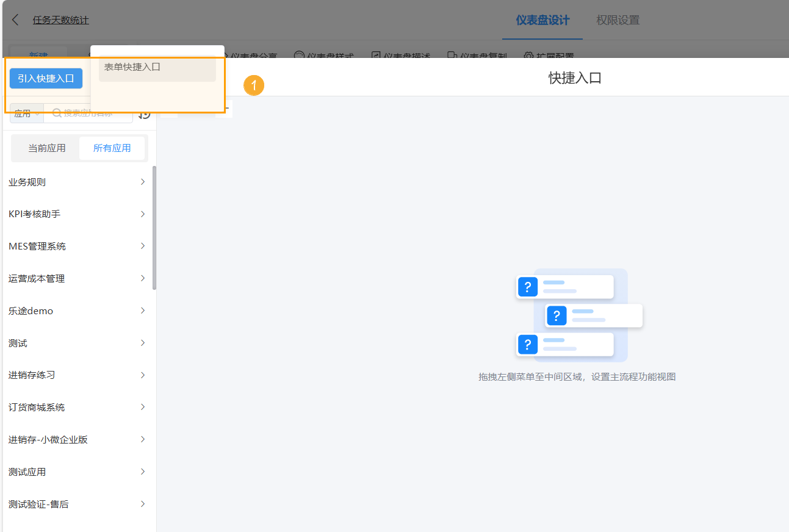Click the 引入快捷入口 button
Viewport: 789px width, 532px height.
coord(46,78)
